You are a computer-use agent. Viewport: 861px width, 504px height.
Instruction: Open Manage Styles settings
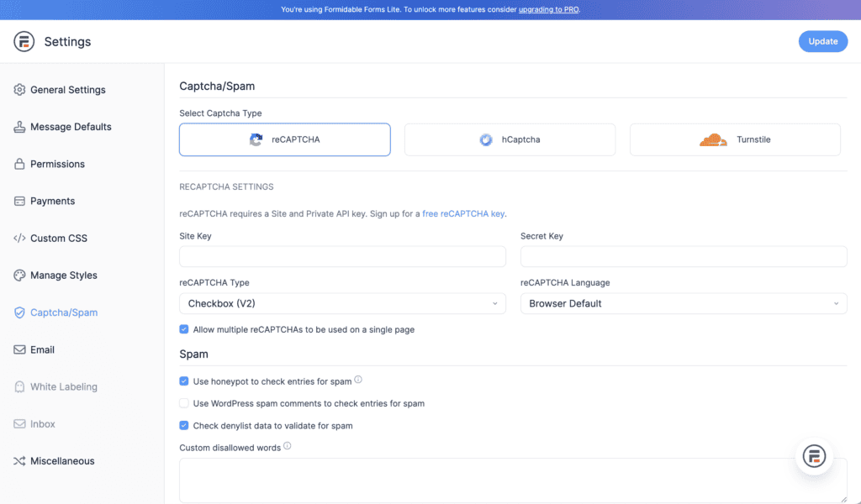pos(64,276)
